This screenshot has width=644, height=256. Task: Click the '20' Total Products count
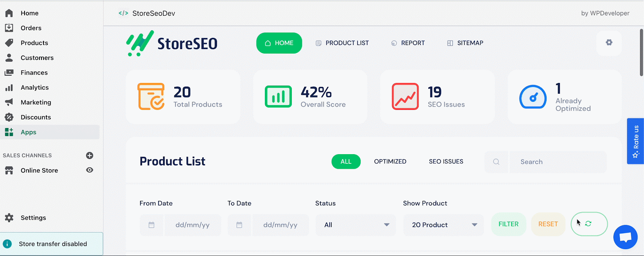point(182,92)
